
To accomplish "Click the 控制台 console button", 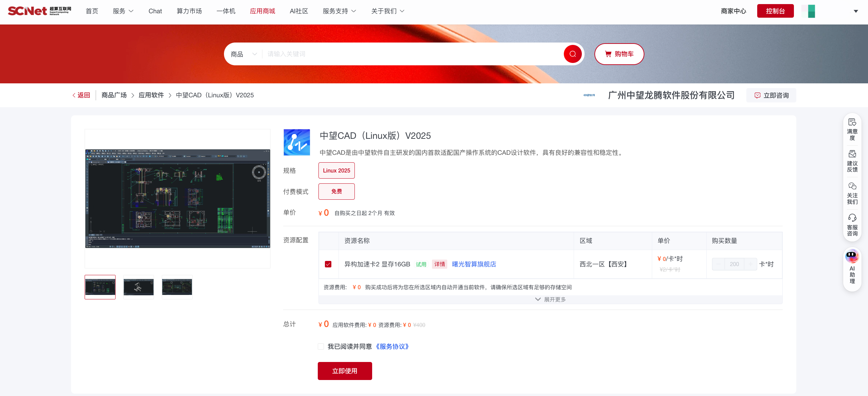I will point(775,11).
